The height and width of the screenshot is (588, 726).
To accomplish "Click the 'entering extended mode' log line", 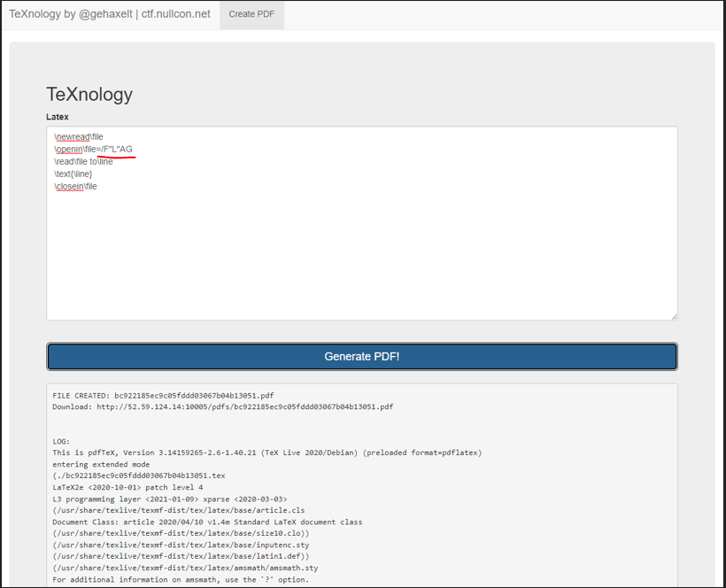I will point(101,464).
